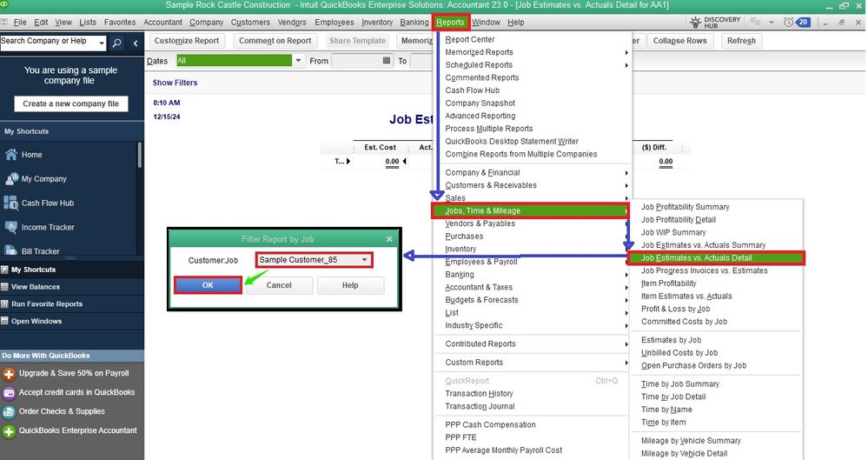The width and height of the screenshot is (868, 460).
Task: Open Report Center menu entry
Action: pyautogui.click(x=469, y=39)
